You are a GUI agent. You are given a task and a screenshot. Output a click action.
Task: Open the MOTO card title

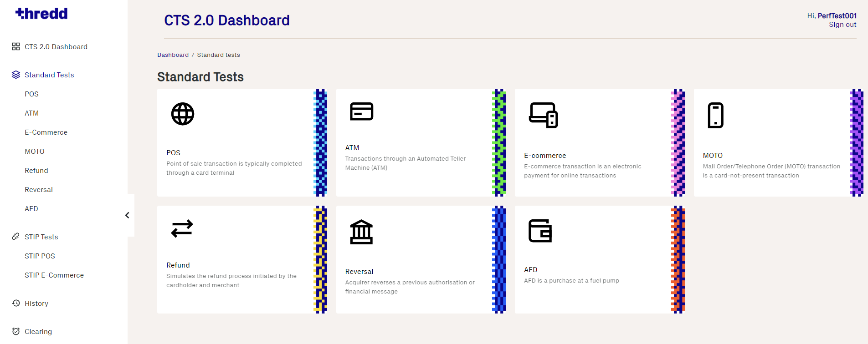[713, 155]
